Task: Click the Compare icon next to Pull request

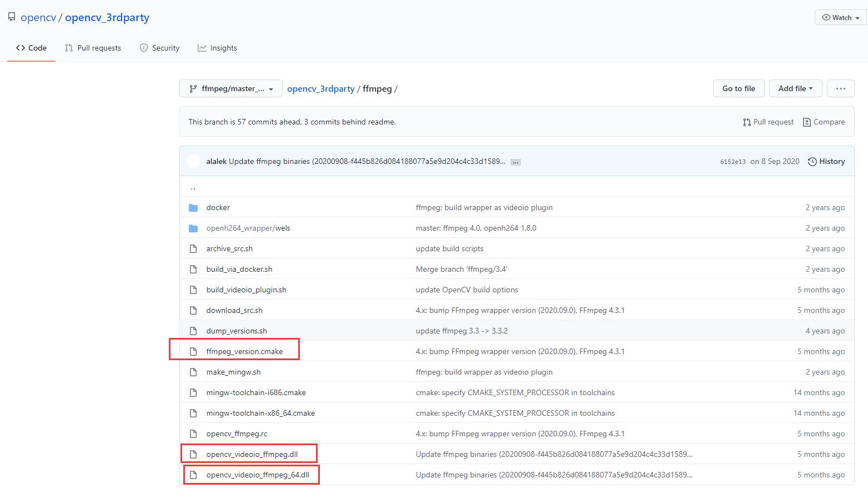Action: tap(806, 122)
